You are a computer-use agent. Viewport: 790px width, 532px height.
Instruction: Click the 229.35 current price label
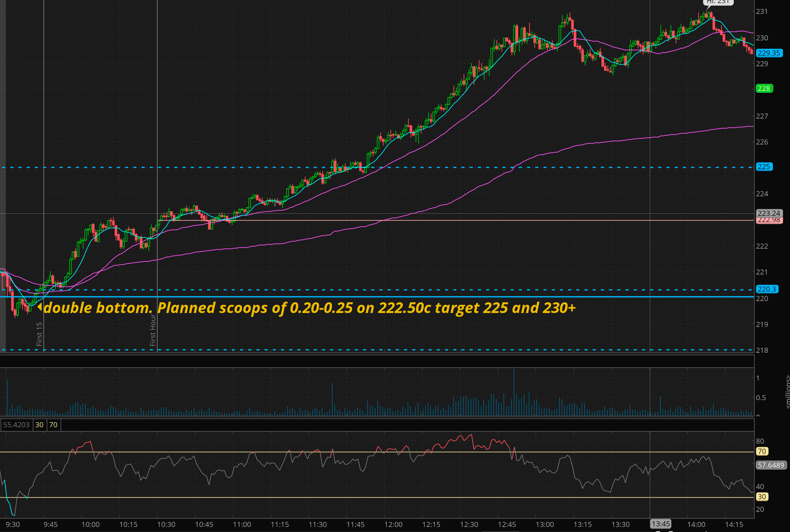769,53
